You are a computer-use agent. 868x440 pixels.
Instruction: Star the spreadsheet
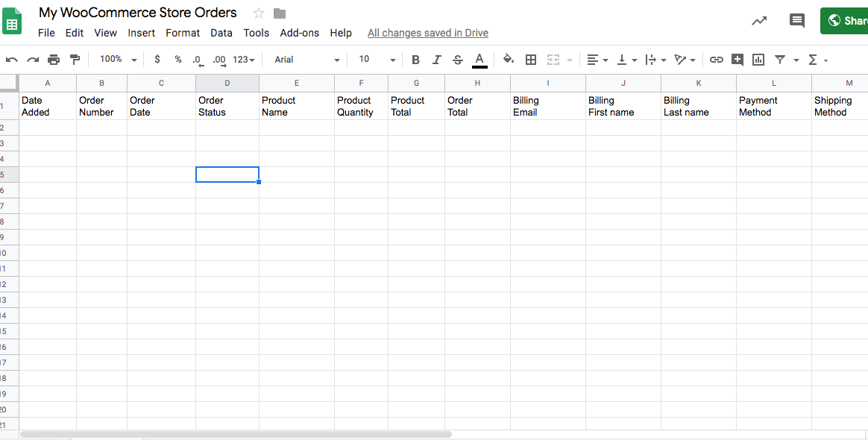click(257, 13)
